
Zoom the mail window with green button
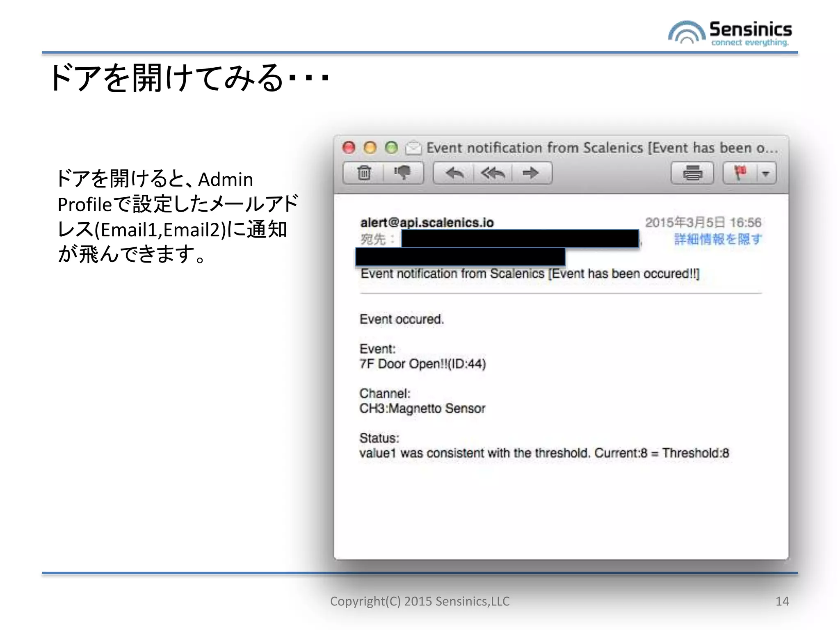tap(391, 148)
